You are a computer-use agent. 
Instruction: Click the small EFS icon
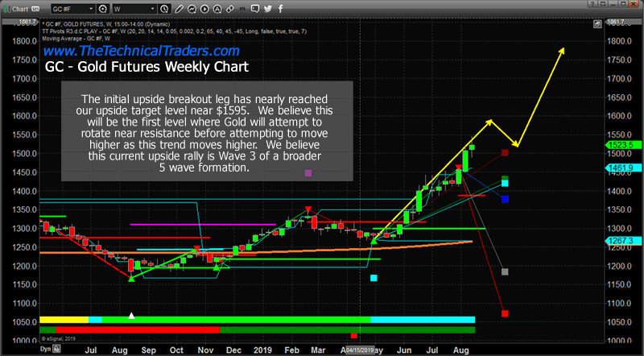[x=243, y=9]
